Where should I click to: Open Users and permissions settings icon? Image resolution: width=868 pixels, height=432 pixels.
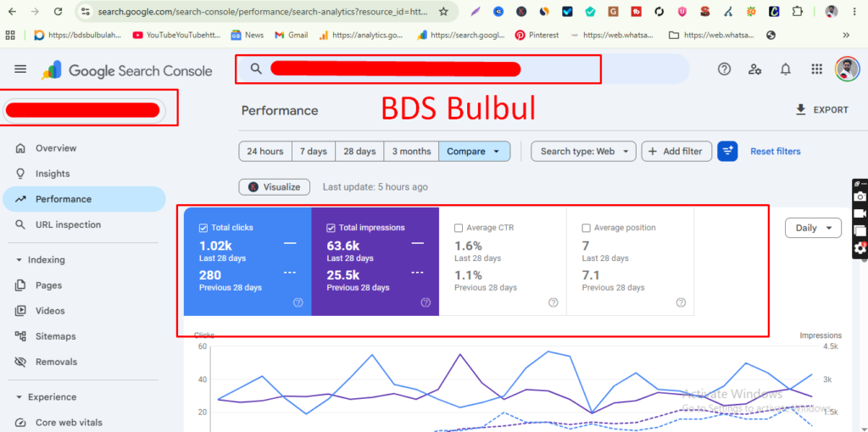[x=754, y=69]
